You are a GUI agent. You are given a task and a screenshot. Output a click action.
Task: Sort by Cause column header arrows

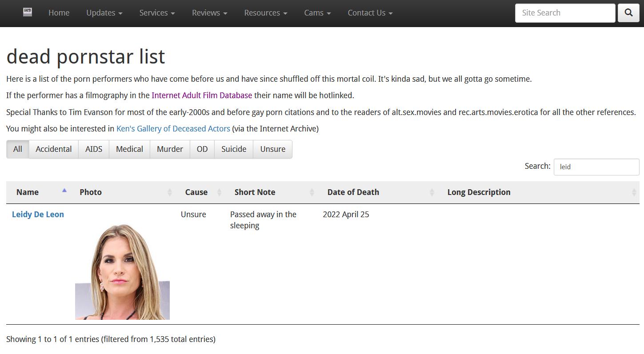(x=219, y=192)
